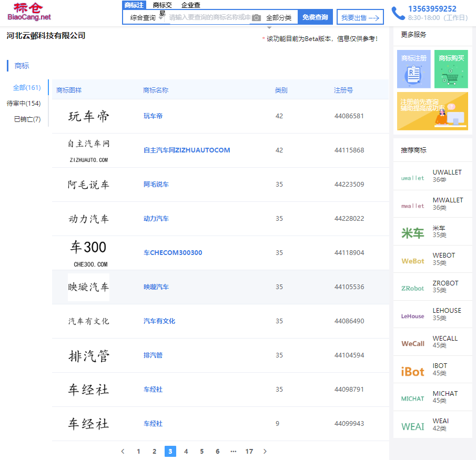The width and height of the screenshot is (476, 460).
Task: Open the 玩车帝 trademark link
Action: pyautogui.click(x=153, y=116)
